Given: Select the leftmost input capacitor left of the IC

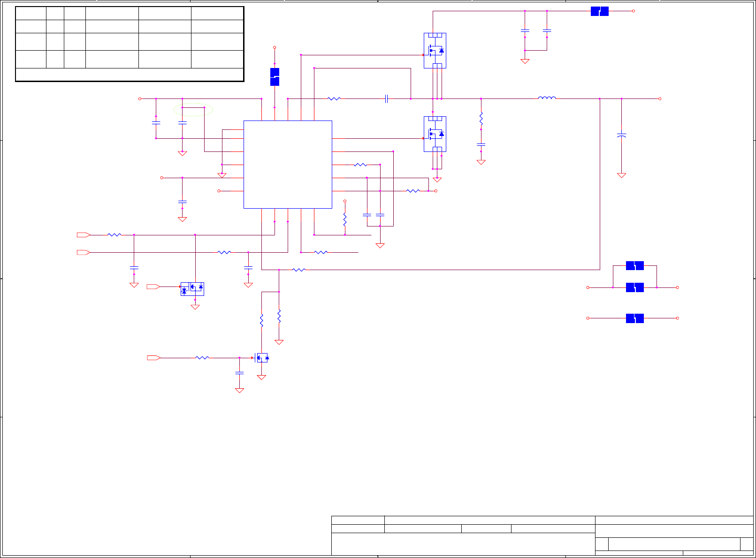Looking at the screenshot, I should click(156, 123).
